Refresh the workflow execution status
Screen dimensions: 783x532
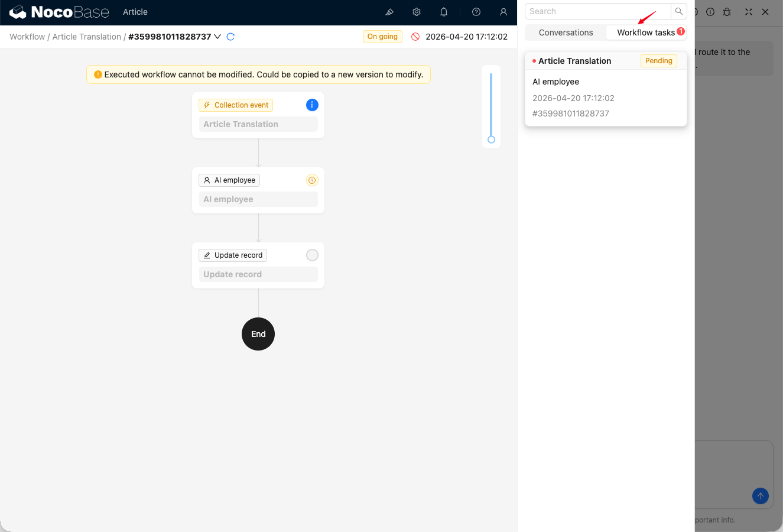click(x=231, y=37)
